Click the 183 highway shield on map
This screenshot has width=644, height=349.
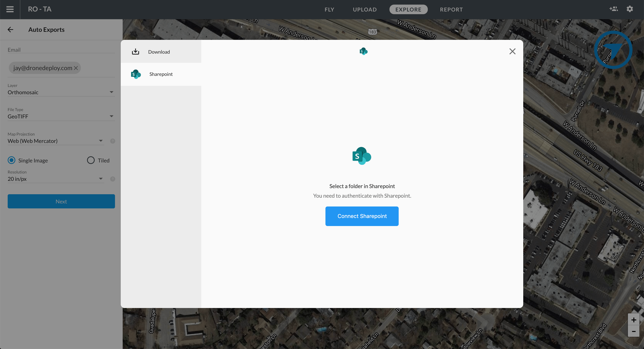coord(372,32)
